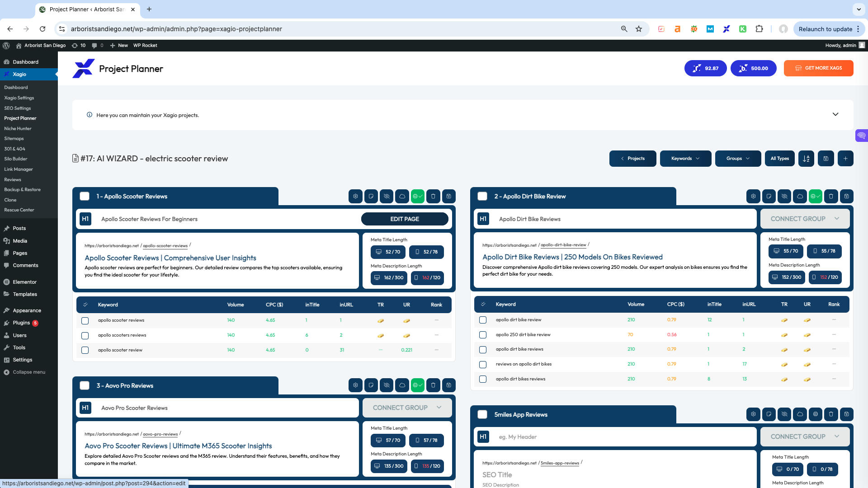Open notes icon for Apollo Scooter Reviews group
This screenshot has width=868, height=488.
[x=371, y=196]
